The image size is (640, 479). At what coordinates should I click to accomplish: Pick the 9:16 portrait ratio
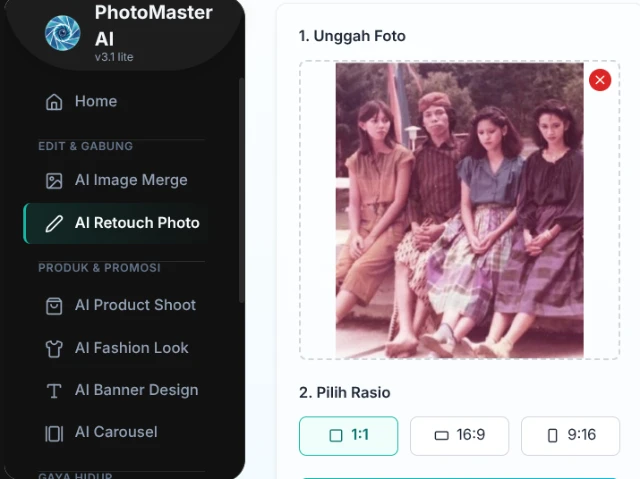point(570,436)
